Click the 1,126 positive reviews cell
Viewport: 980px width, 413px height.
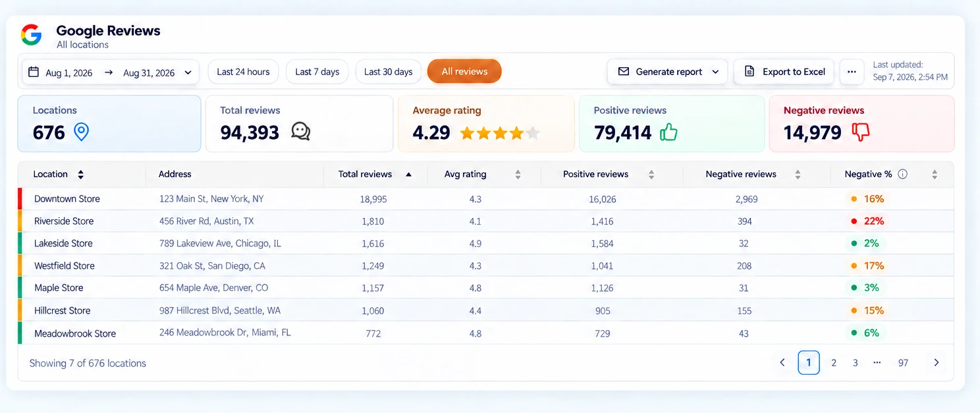602,288
